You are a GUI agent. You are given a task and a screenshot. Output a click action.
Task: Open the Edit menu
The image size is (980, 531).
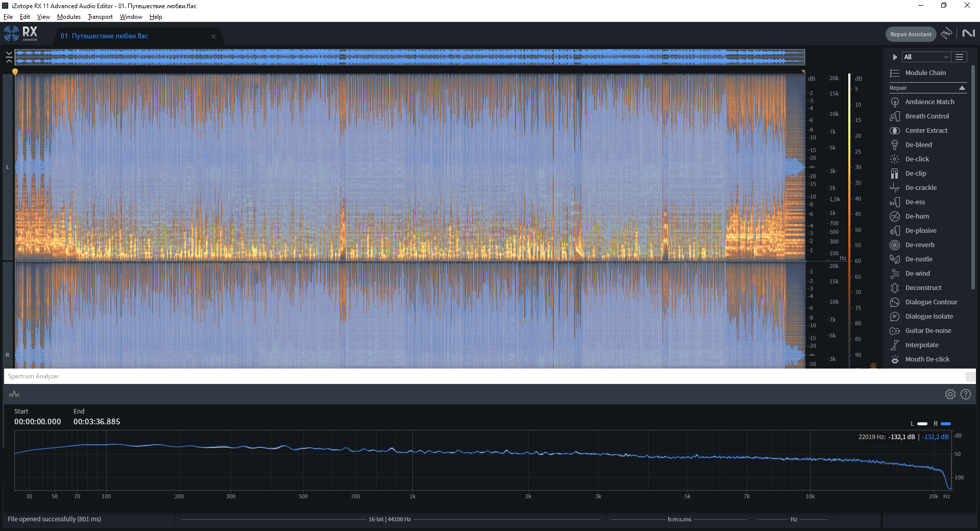tap(25, 17)
